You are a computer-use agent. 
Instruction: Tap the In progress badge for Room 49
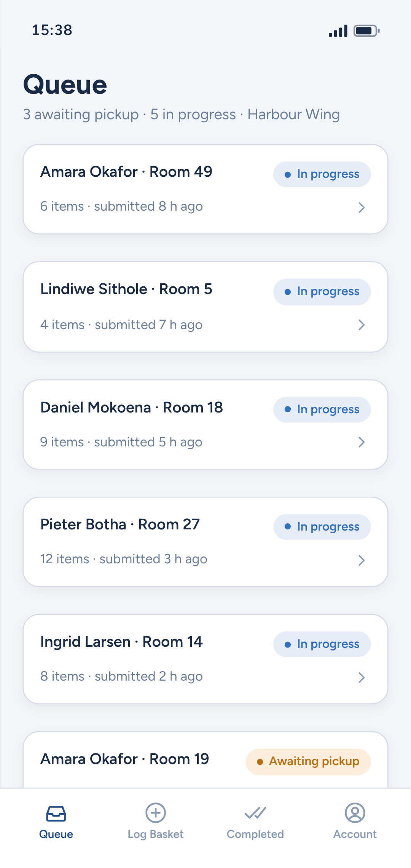pyautogui.click(x=322, y=174)
